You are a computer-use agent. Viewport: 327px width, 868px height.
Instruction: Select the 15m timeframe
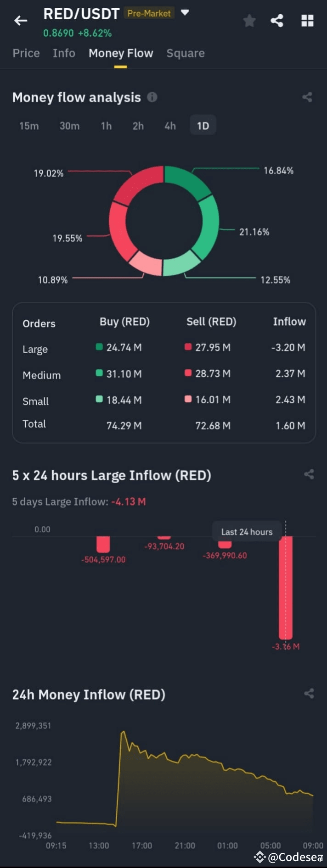(x=28, y=126)
